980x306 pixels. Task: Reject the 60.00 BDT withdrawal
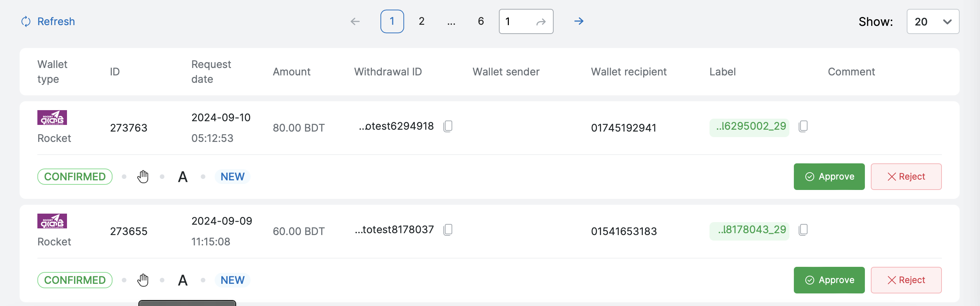[906, 280]
